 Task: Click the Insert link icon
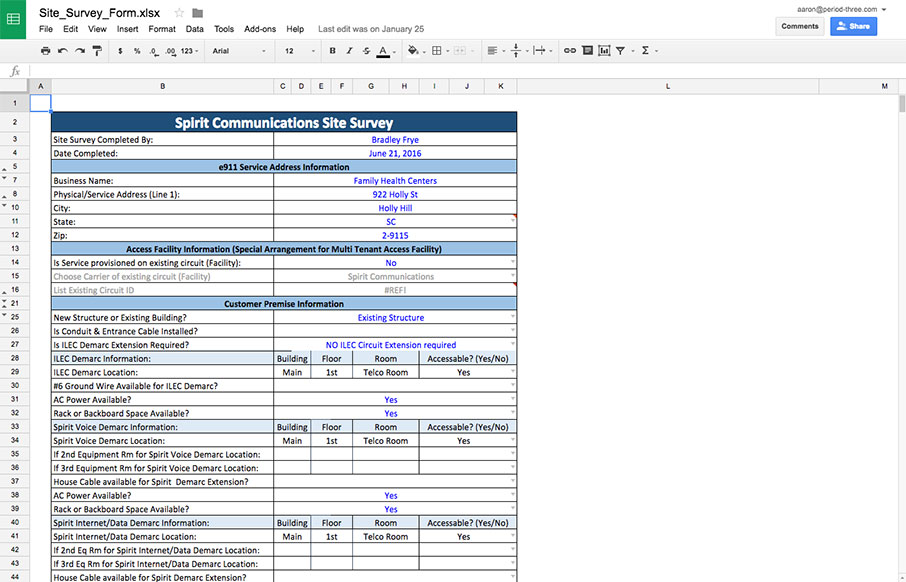coord(570,51)
